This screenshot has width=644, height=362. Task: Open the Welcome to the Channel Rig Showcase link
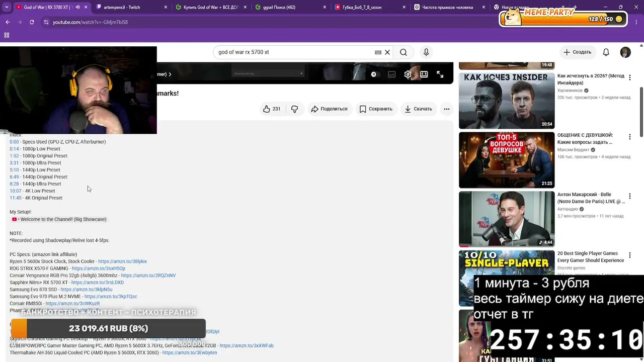point(59,219)
